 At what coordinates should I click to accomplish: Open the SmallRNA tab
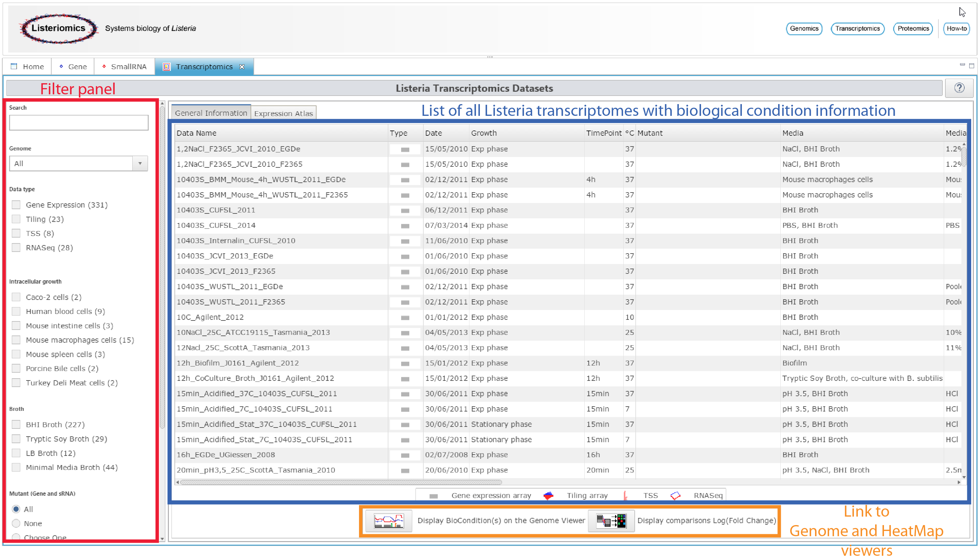pos(124,67)
